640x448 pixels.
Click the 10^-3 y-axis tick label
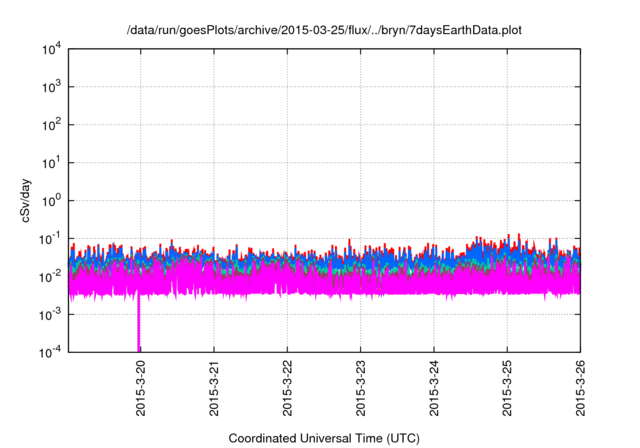[50, 315]
